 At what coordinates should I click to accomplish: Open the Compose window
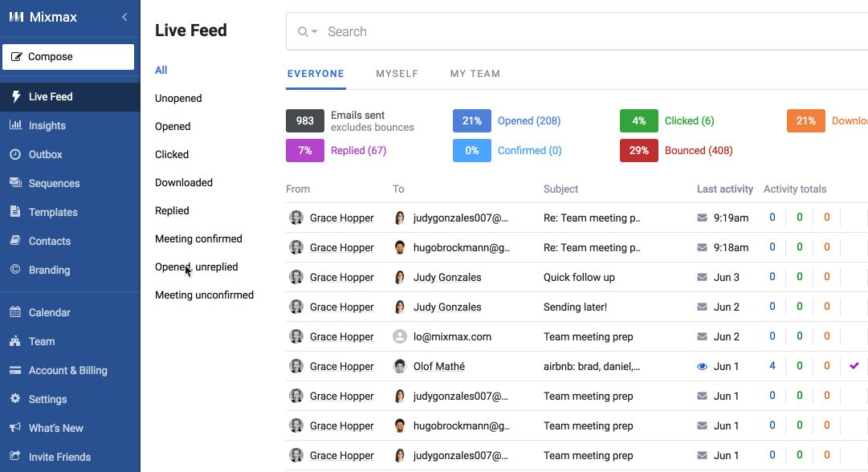pyautogui.click(x=68, y=57)
